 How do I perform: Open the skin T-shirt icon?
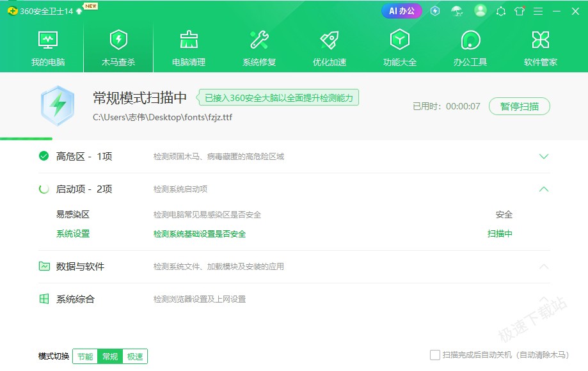[x=520, y=11]
